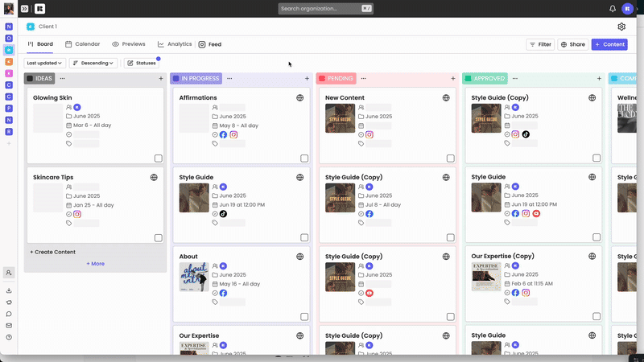Tick the checkbox on About card
The width and height of the screenshot is (644, 362).
click(304, 317)
